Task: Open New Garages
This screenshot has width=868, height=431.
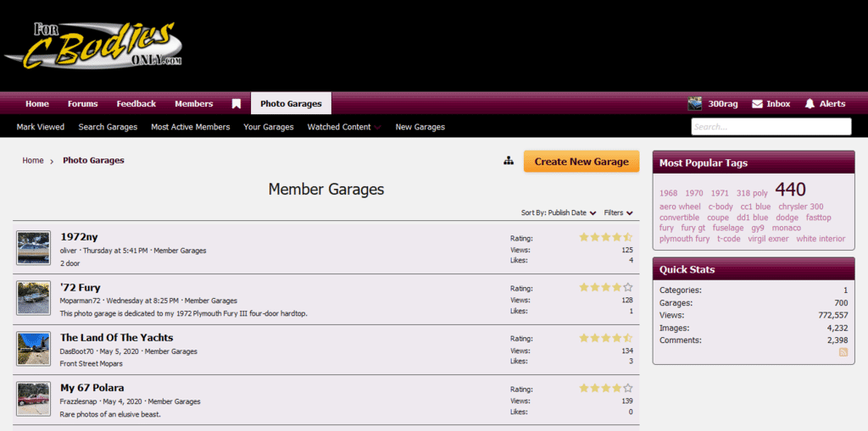Action: pos(420,127)
